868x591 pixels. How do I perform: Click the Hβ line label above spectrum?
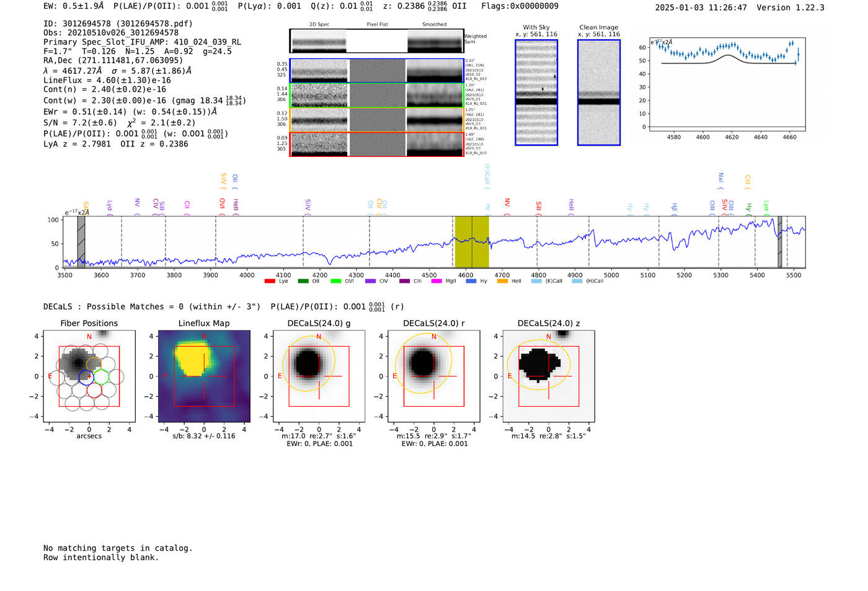674,209
